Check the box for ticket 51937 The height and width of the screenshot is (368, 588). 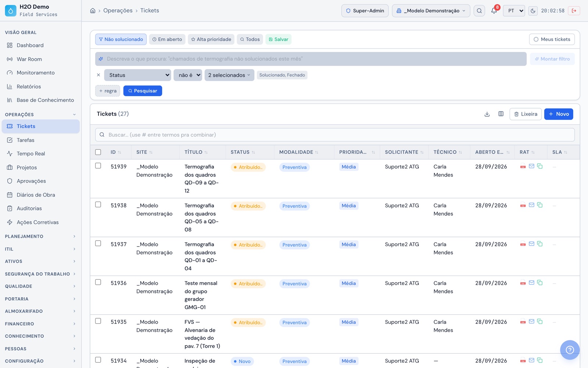pyautogui.click(x=98, y=244)
